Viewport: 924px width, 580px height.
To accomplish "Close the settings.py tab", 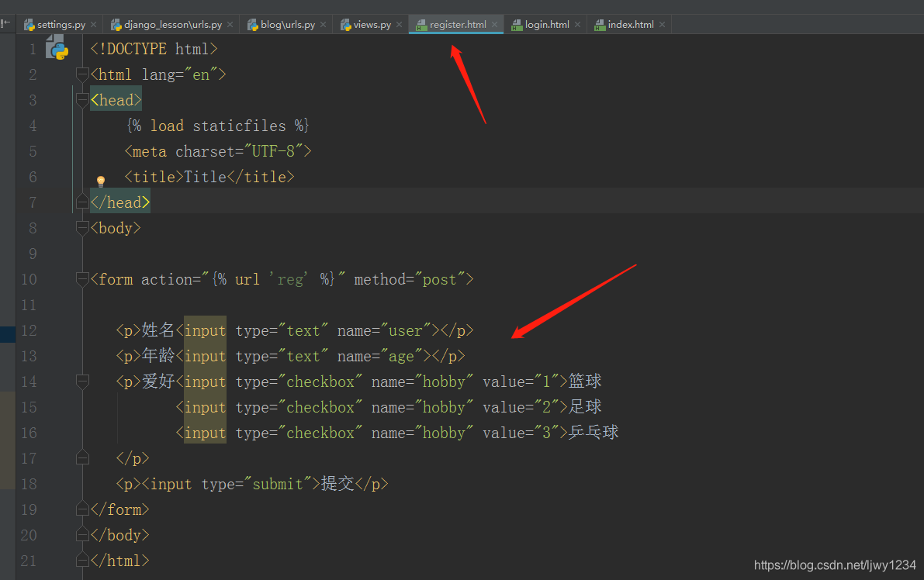I will 94,25.
